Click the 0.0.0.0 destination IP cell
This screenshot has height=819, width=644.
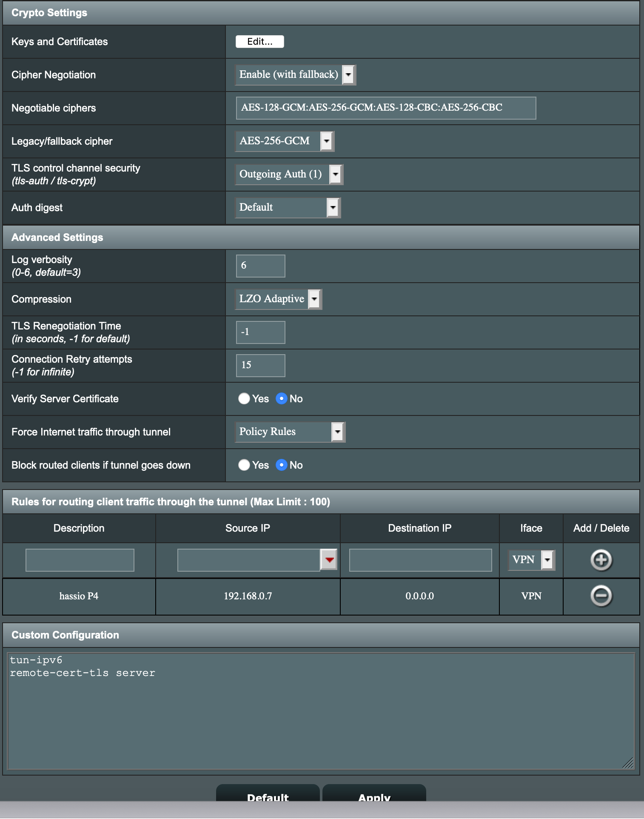420,596
